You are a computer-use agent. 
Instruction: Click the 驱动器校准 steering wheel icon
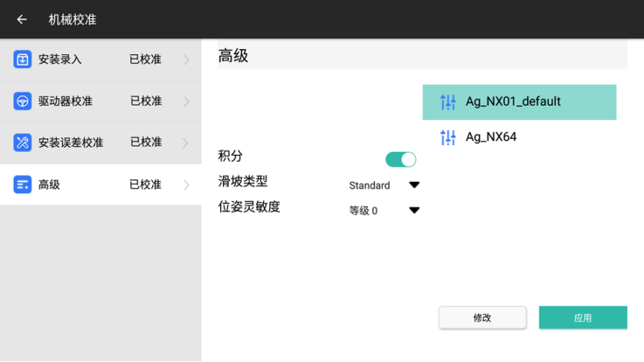tap(23, 101)
